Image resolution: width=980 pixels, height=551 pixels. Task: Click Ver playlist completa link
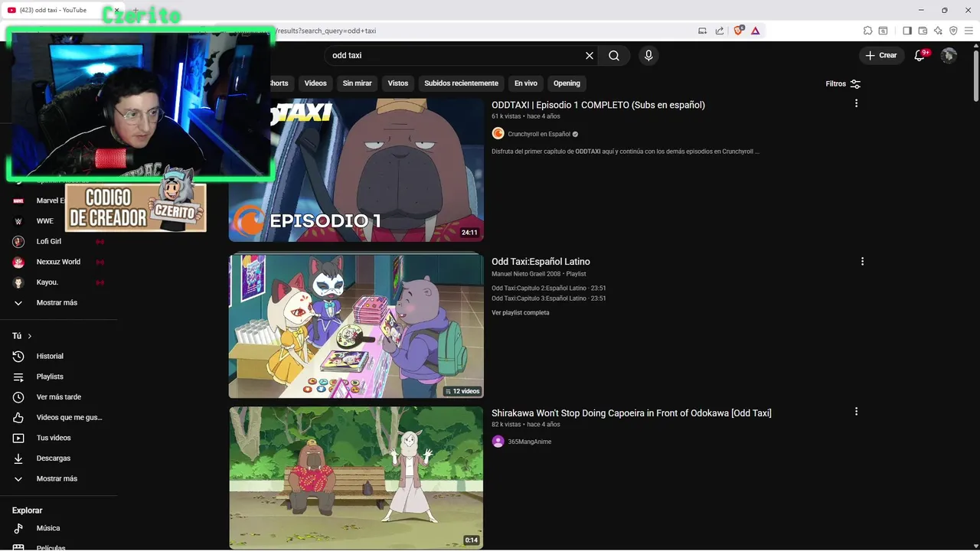521,312
